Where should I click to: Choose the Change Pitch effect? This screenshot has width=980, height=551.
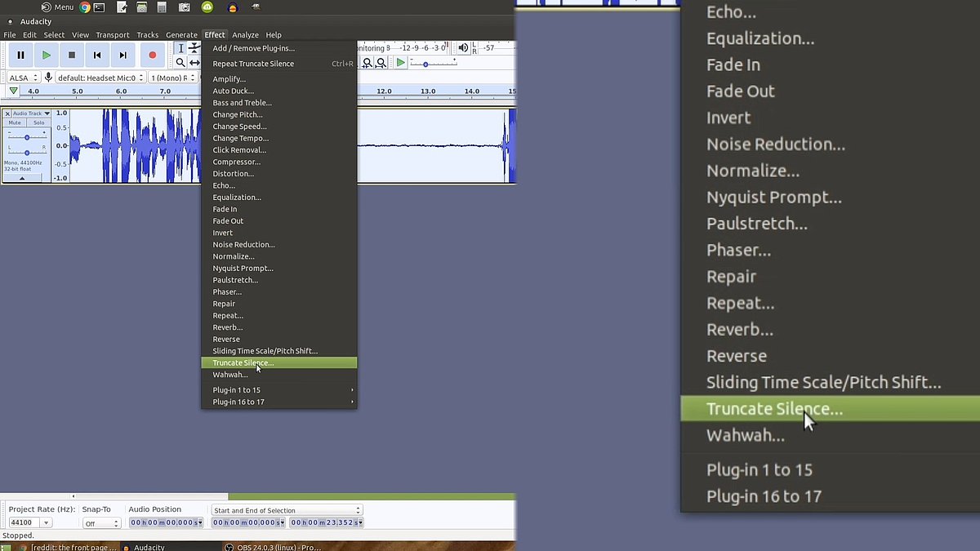tap(279, 114)
